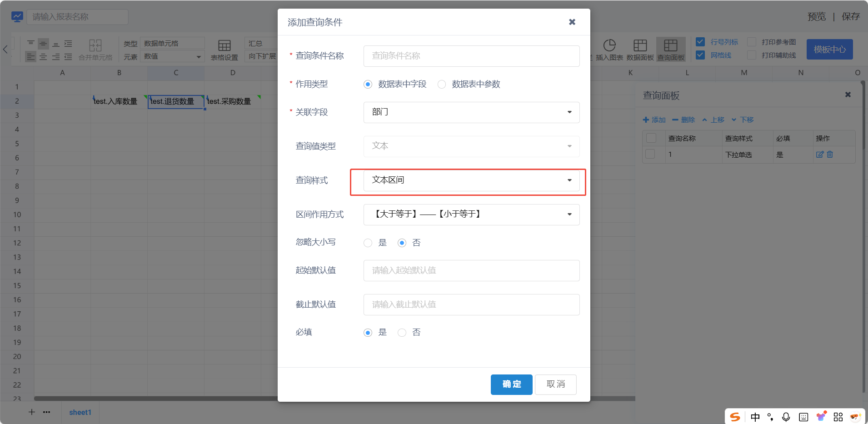Set 忽略大小写 to 是
Image resolution: width=868 pixels, height=424 pixels.
pyautogui.click(x=368, y=243)
